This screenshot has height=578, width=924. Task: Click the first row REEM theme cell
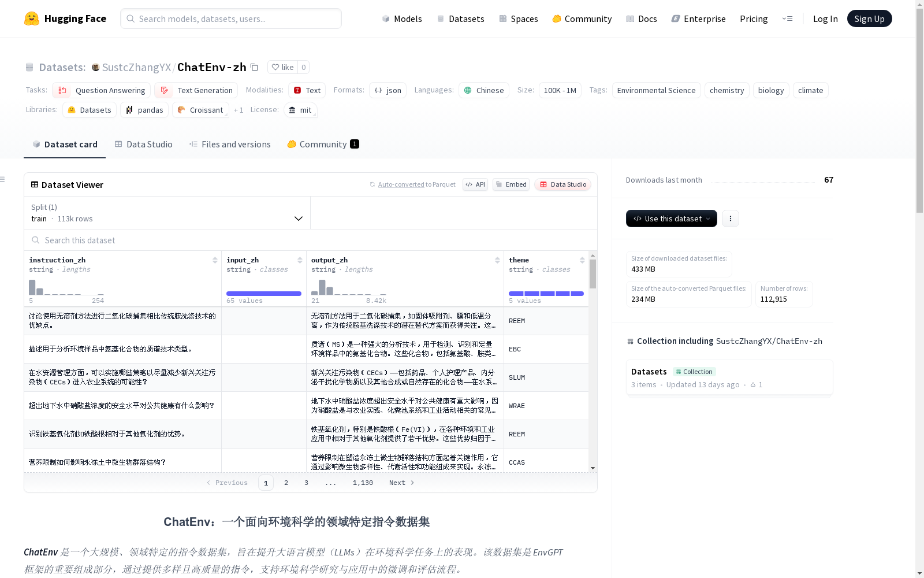[546, 321]
